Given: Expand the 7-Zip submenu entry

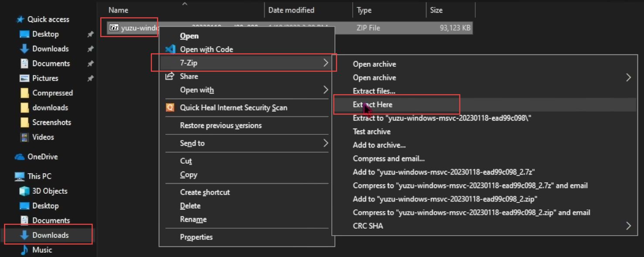Looking at the screenshot, I should point(246,63).
